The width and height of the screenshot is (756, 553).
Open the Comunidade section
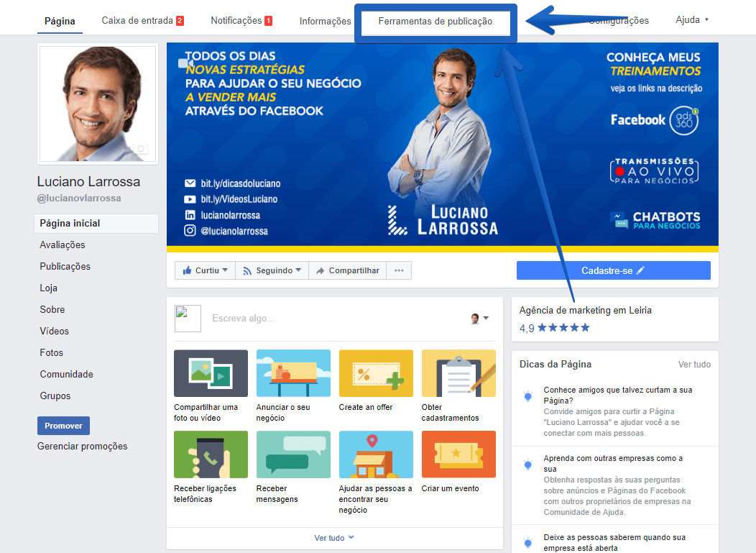[67, 375]
